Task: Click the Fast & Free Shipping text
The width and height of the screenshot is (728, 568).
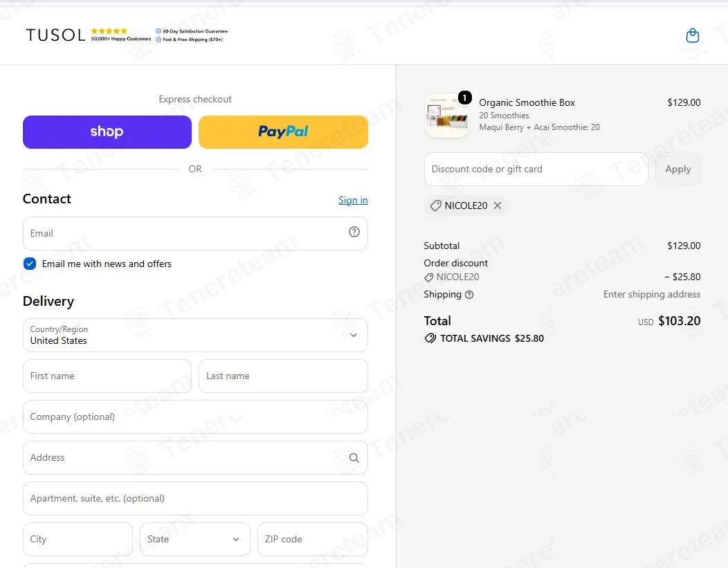Action: pos(192,39)
